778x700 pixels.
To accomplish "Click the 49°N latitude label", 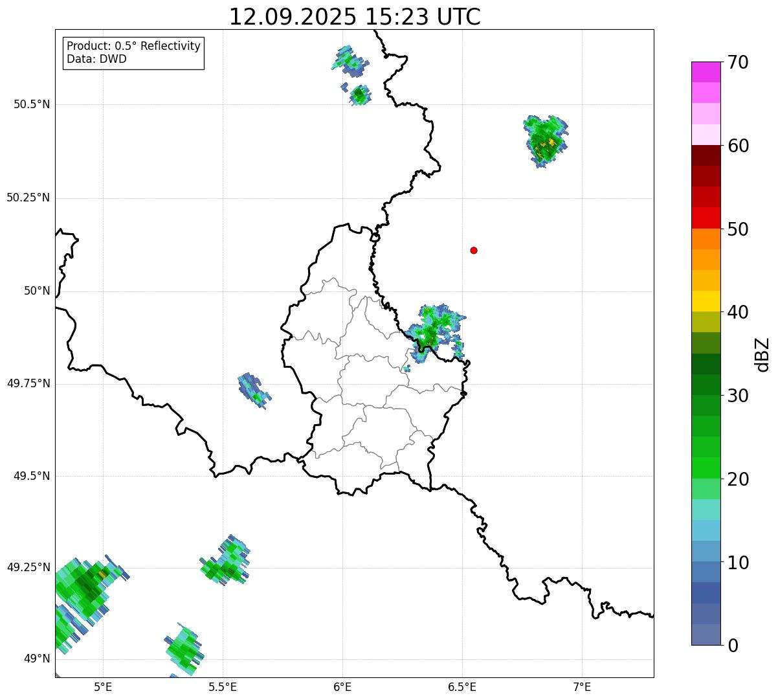I will [37, 659].
